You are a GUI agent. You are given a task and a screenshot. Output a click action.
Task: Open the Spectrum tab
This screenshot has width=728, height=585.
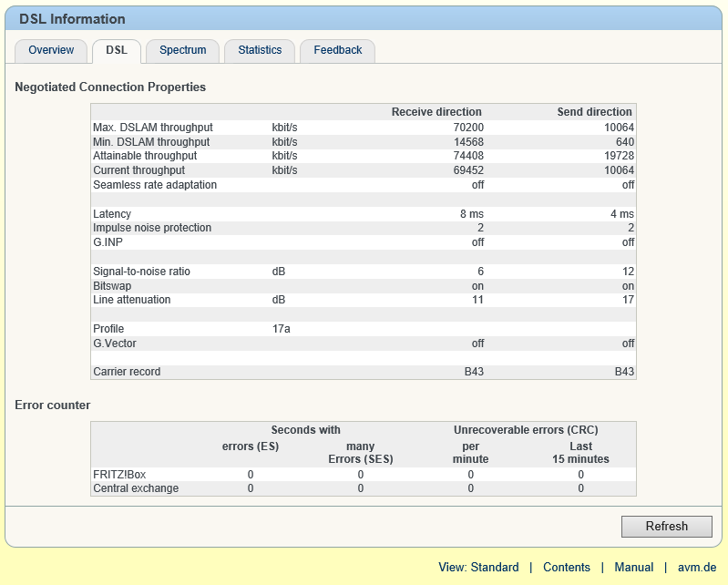click(x=183, y=50)
